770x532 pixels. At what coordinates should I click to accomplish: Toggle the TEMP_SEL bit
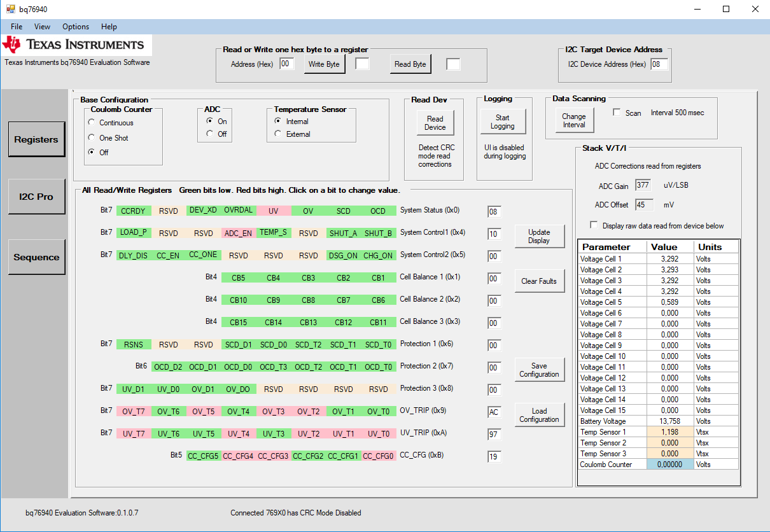pos(274,232)
